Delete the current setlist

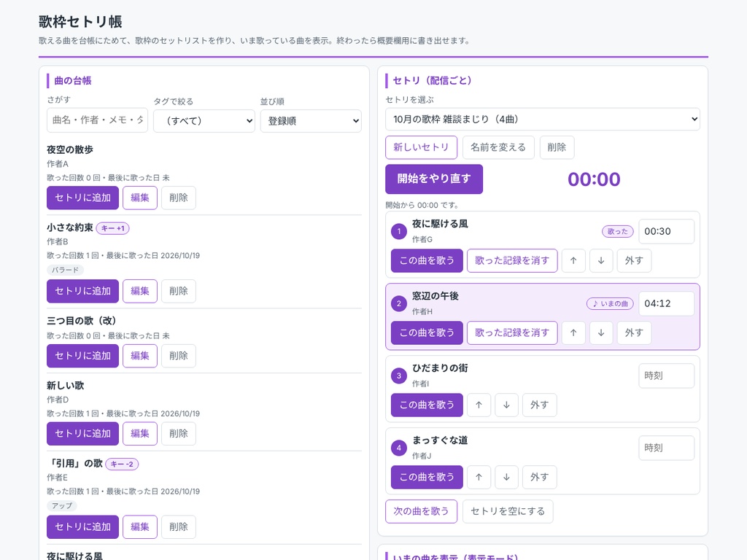[557, 147]
